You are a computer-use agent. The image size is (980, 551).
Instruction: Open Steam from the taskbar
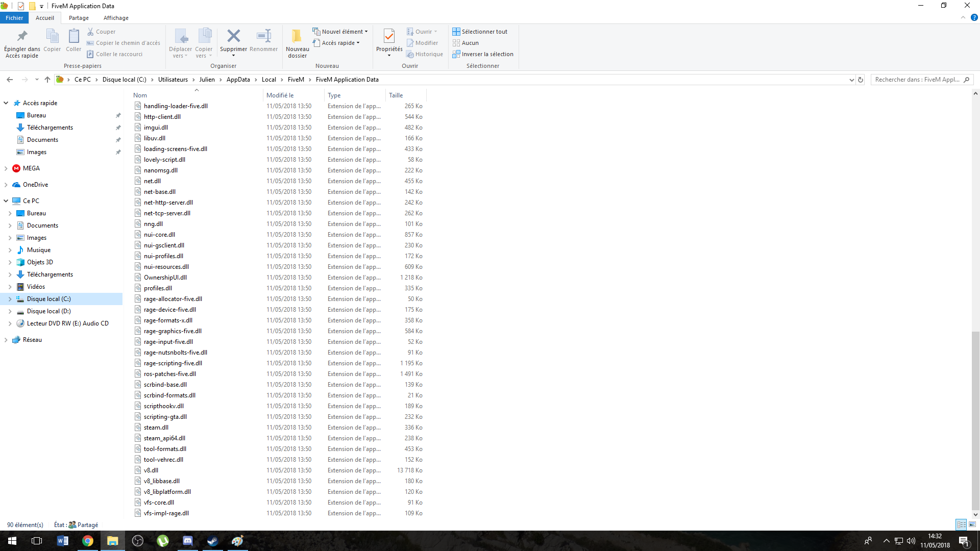pos(213,541)
